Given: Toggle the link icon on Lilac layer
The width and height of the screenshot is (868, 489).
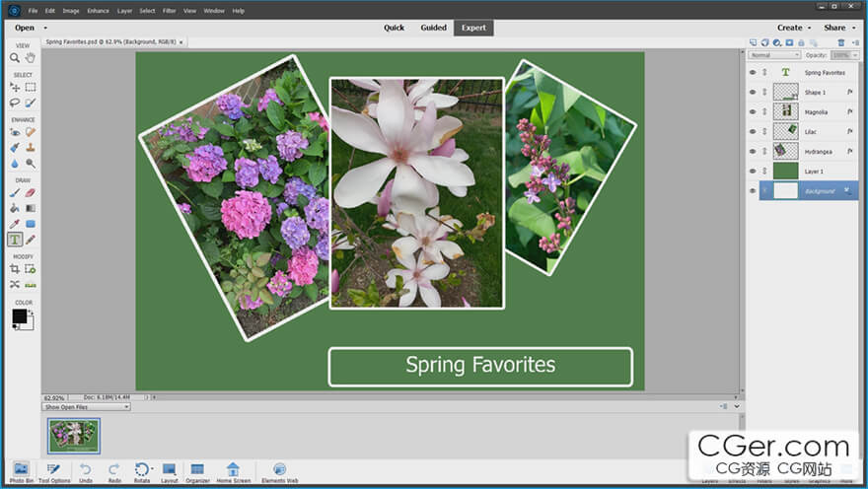Looking at the screenshot, I should (x=764, y=132).
